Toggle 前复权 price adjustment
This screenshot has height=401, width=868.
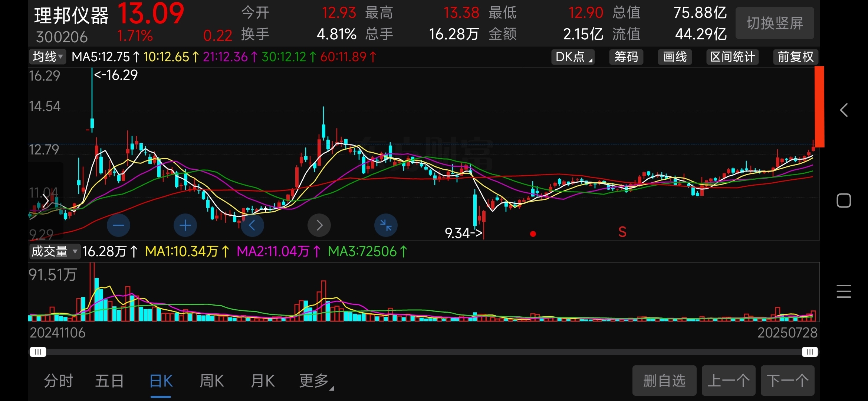click(796, 57)
